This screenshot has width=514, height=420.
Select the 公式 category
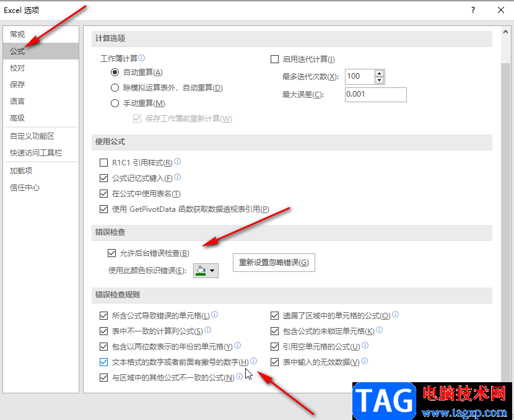pyautogui.click(x=41, y=51)
